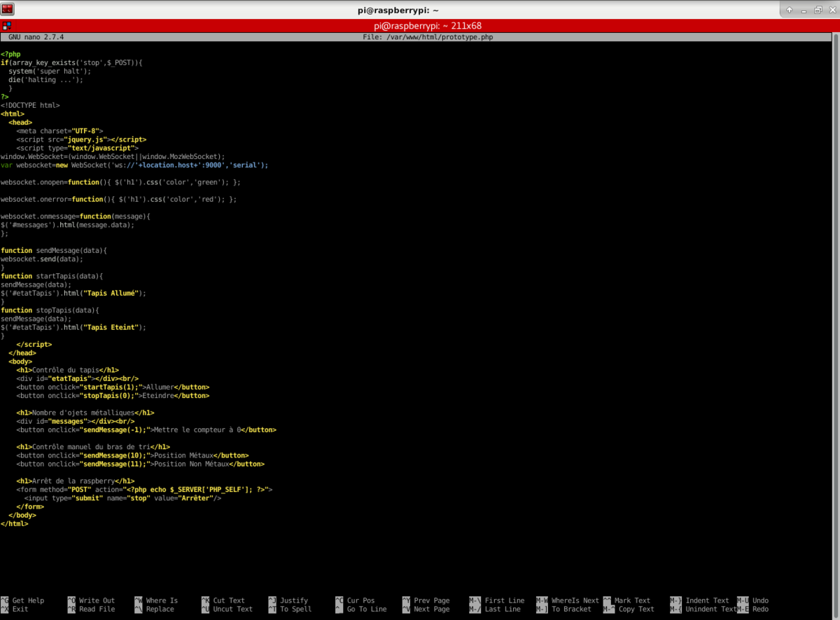Click the Where Is shortcut label
840x620 pixels.
coord(162,600)
